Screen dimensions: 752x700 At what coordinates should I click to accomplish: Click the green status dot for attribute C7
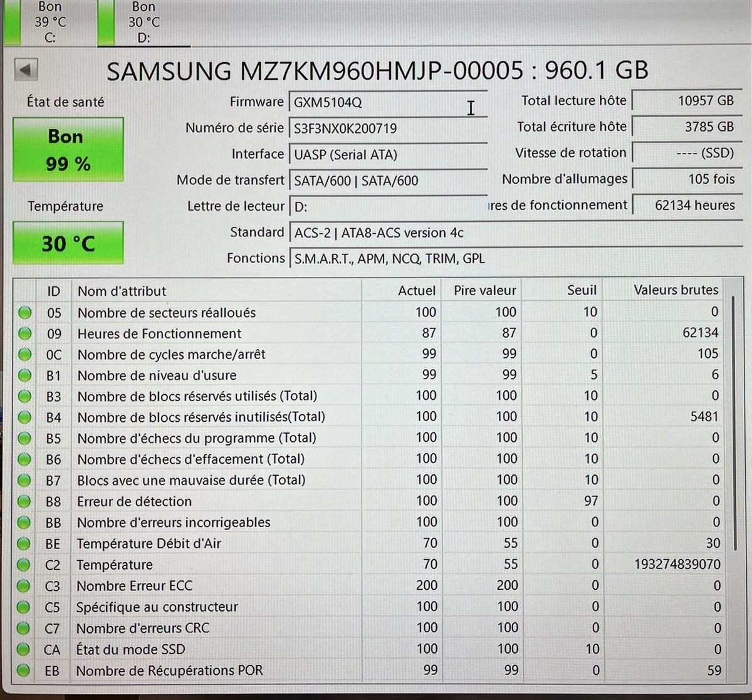point(24,628)
